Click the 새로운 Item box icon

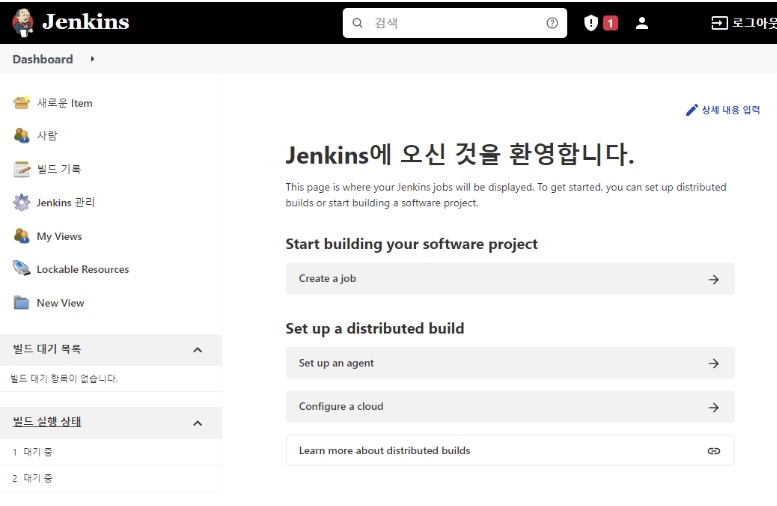[x=21, y=103]
